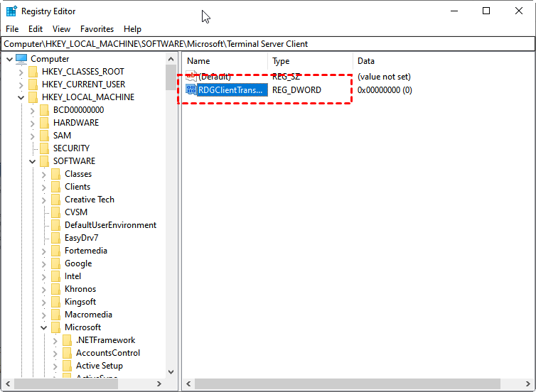
Task: Select the Microsoft folder icon
Action: tap(55, 327)
